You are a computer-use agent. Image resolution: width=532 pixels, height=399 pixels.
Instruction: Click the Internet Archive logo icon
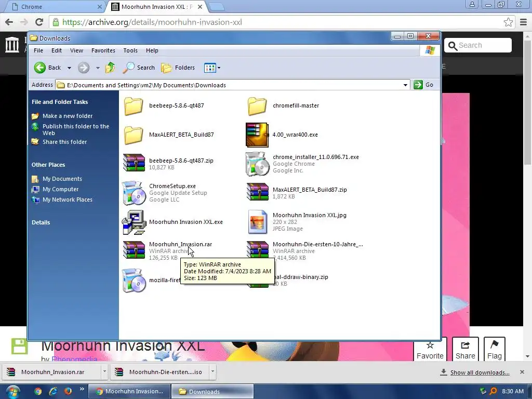(x=12, y=45)
